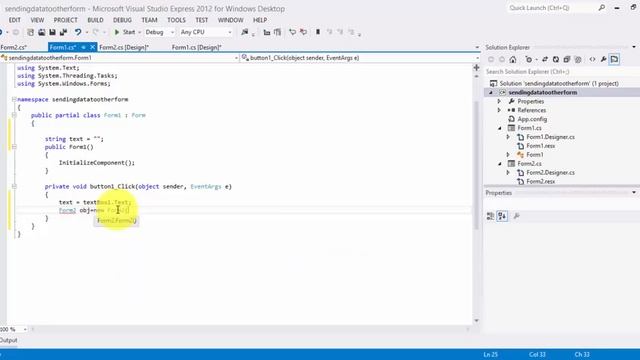Viewport: 640px width, 360px height.
Task: Toggle Show All Files in Solution Explorer
Action: [x=578, y=60]
